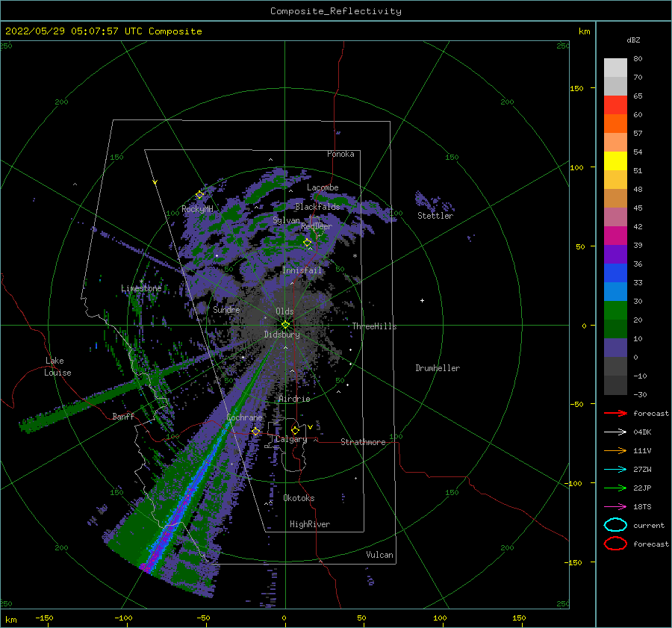This screenshot has height=628, width=672.
Task: Click the orange 111V arrow icon
Action: click(x=615, y=450)
